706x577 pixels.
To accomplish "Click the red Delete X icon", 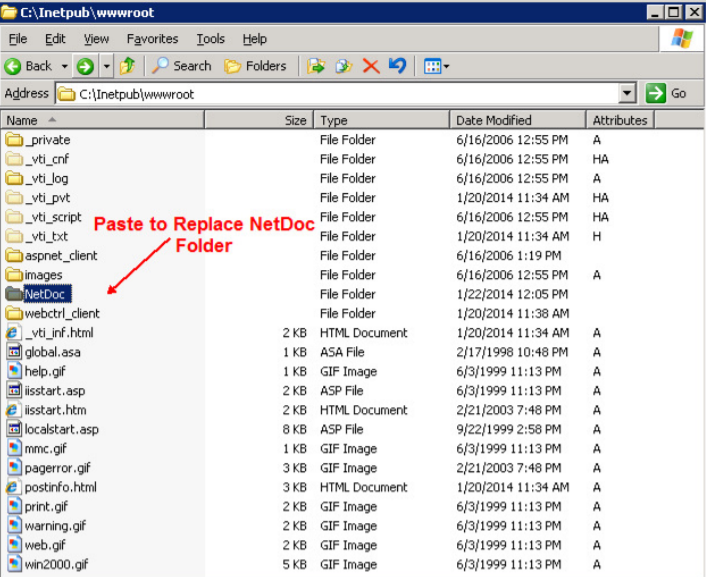I will click(x=371, y=66).
